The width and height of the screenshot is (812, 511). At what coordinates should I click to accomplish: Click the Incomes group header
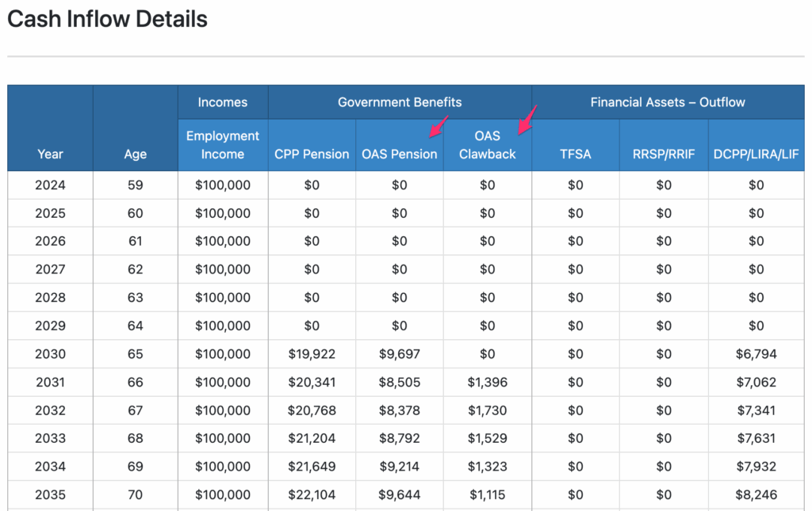[x=223, y=102]
